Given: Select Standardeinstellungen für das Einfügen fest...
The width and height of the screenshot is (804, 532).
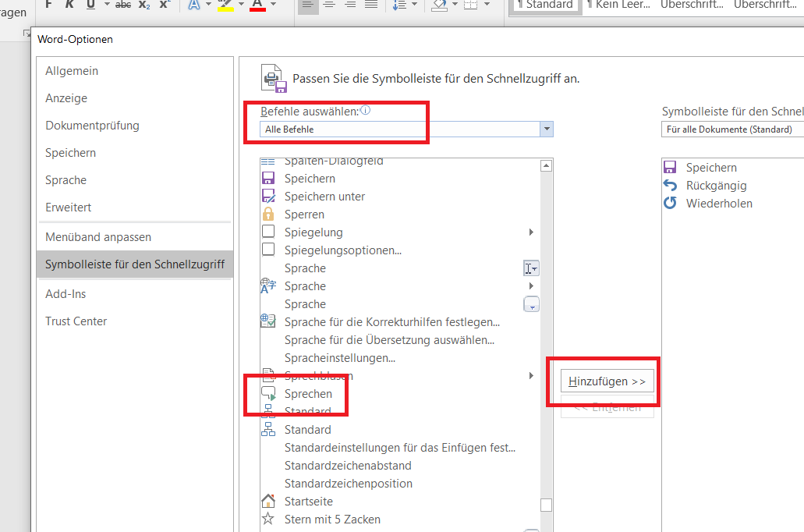Looking at the screenshot, I should [x=401, y=447].
